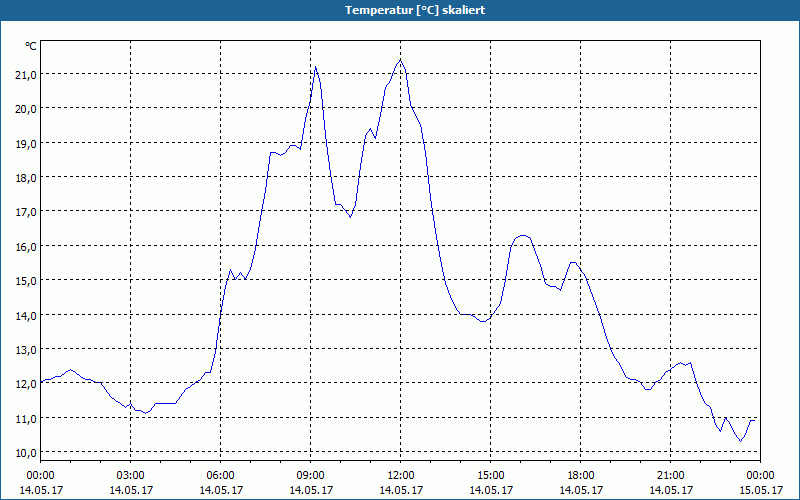This screenshot has width=800, height=500.
Task: Click the 17,0 y-axis value
Action: [27, 212]
